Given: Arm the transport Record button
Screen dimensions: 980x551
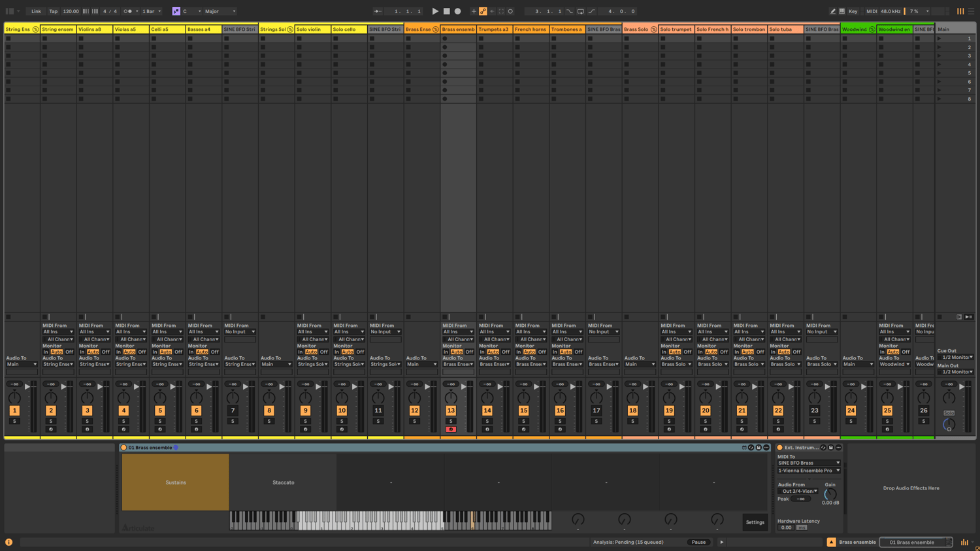Looking at the screenshot, I should pyautogui.click(x=457, y=11).
